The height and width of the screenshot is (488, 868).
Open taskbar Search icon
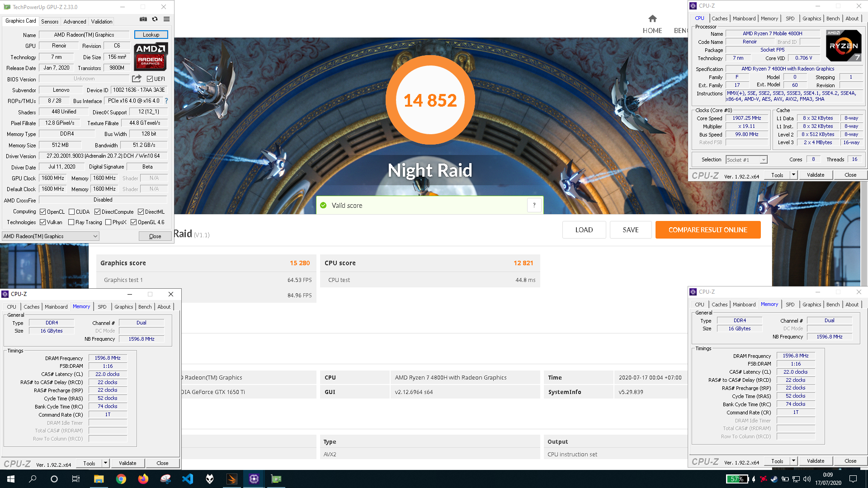(x=33, y=479)
